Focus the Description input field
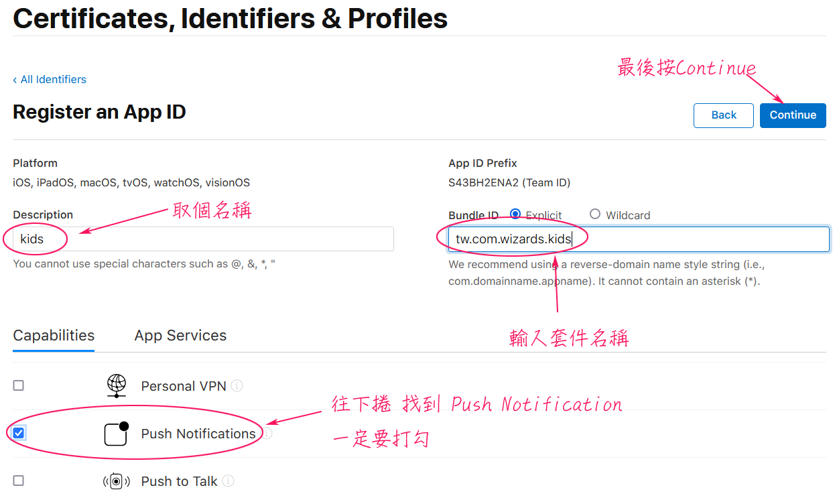Viewport: 839px width, 504px height. [x=203, y=239]
